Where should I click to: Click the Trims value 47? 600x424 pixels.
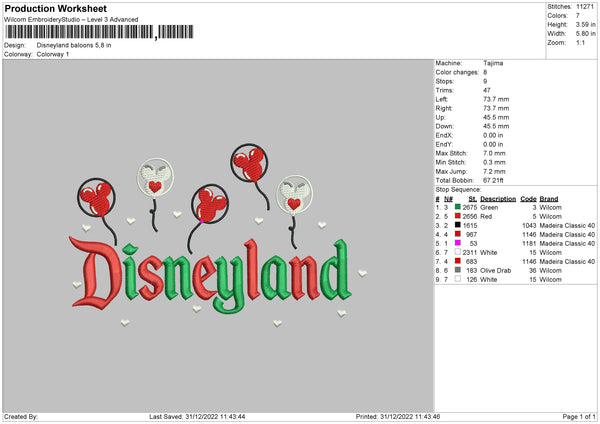[487, 90]
